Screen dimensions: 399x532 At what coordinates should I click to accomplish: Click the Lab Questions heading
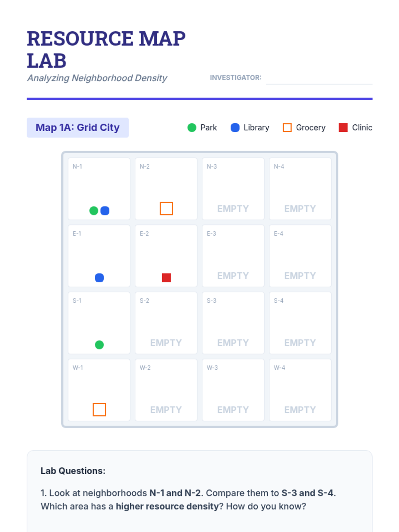point(73,471)
